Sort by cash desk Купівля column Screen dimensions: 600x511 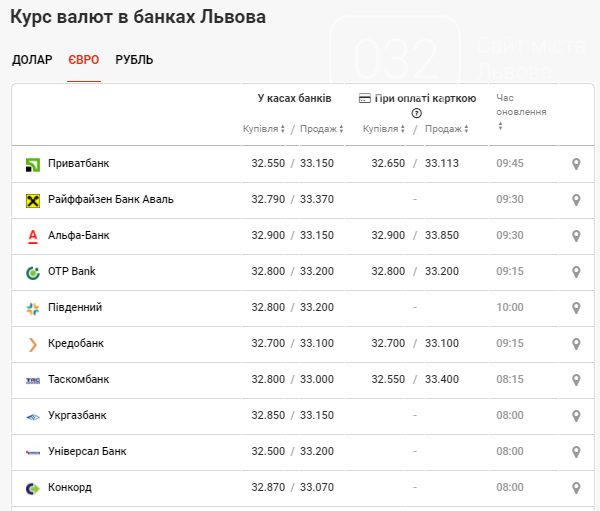pyautogui.click(x=264, y=129)
